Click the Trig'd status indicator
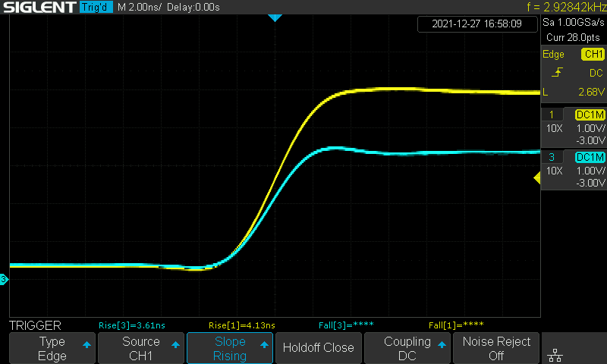The height and width of the screenshot is (364, 607). tap(96, 7)
